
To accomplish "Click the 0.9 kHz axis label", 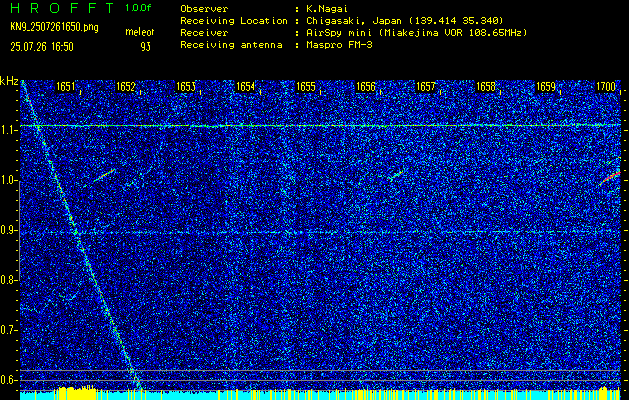I will [x=8, y=230].
